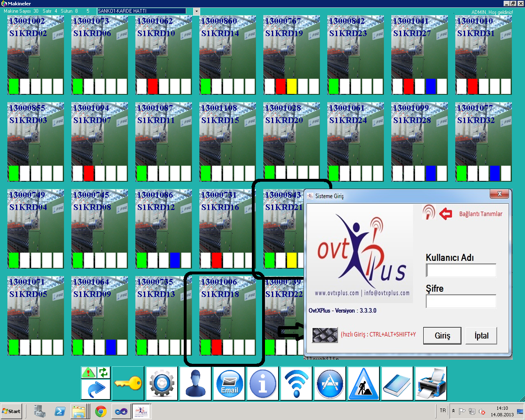The width and height of the screenshot is (525, 420).
Task: Click blue status box of S1KRD27
Action: 431,87
